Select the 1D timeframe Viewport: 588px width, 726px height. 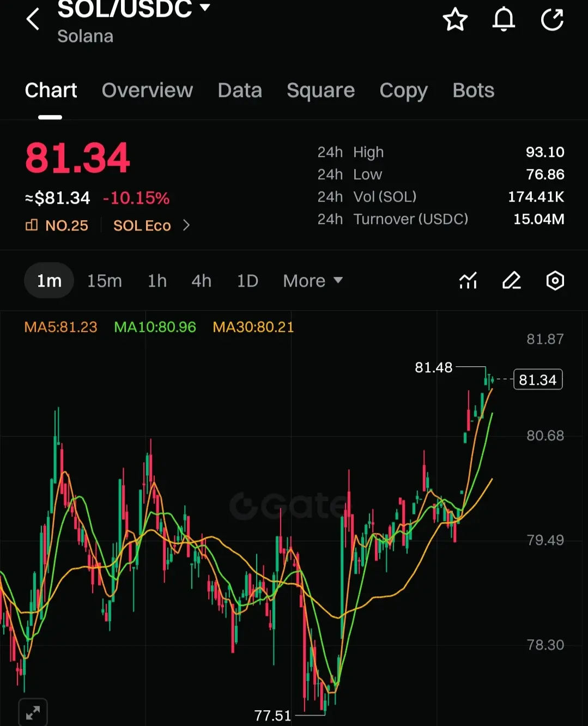click(x=247, y=281)
